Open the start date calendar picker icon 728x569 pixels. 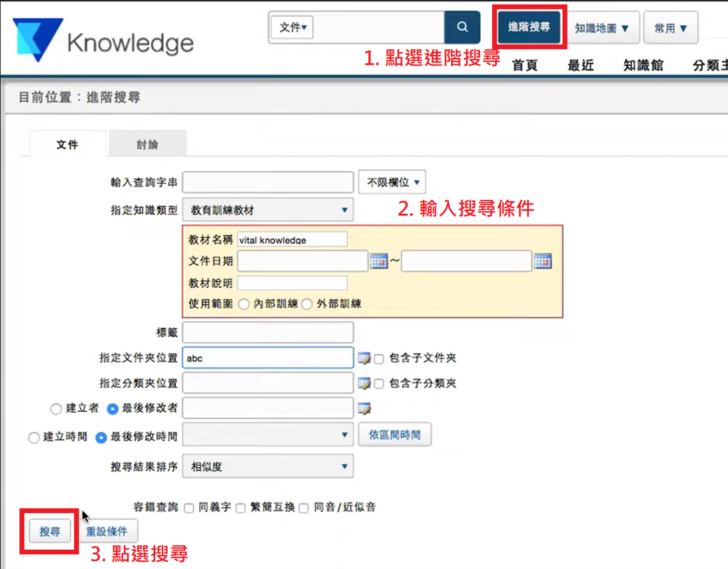pyautogui.click(x=378, y=262)
